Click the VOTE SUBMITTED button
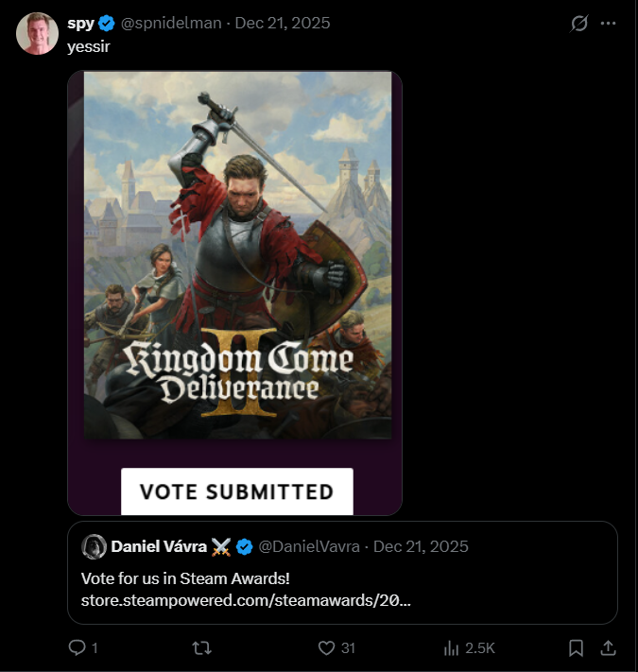Screen dimensions: 638x672 coord(236,491)
